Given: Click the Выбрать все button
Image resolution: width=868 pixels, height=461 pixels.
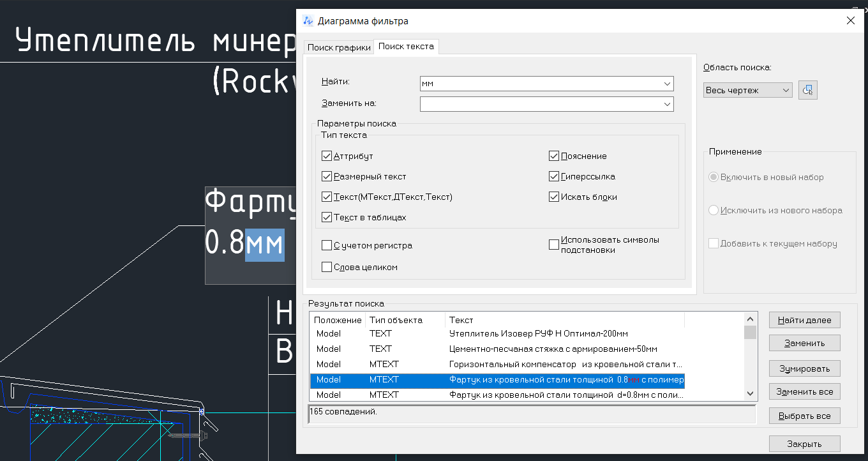Looking at the screenshot, I should tap(804, 416).
